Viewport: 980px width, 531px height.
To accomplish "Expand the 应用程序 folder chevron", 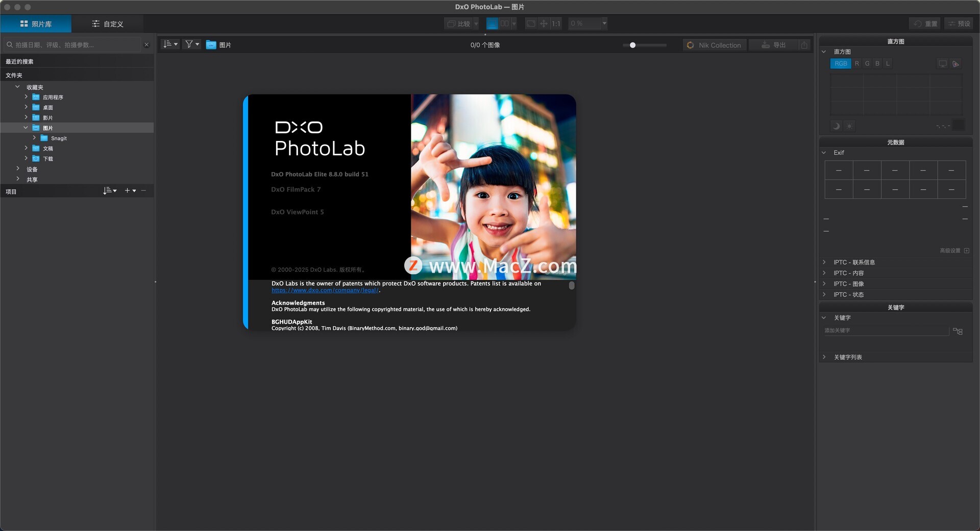I will pos(26,96).
